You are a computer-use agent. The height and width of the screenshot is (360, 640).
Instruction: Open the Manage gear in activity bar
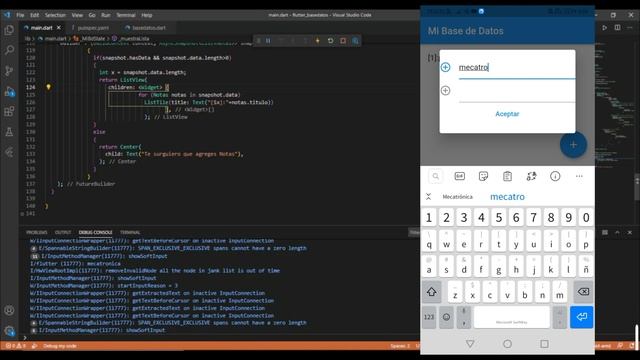pos(9,331)
